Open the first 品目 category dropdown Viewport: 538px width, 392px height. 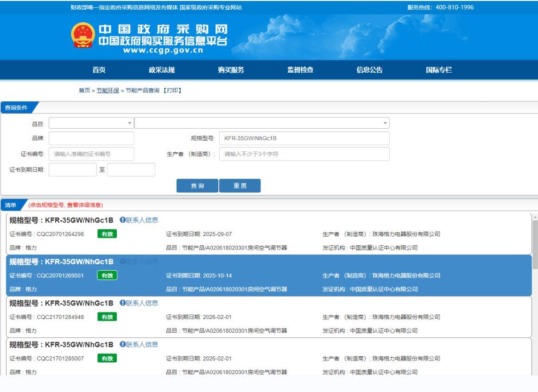point(91,123)
